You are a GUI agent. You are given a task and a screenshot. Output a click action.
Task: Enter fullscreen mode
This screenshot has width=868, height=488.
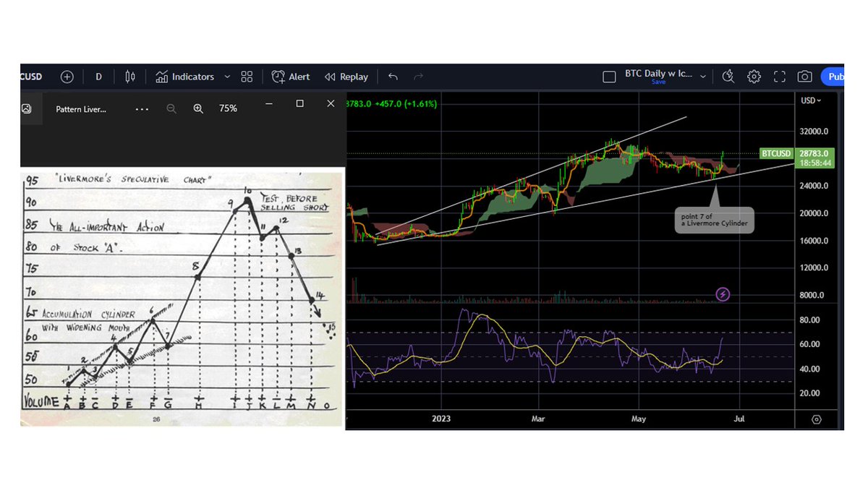point(780,77)
